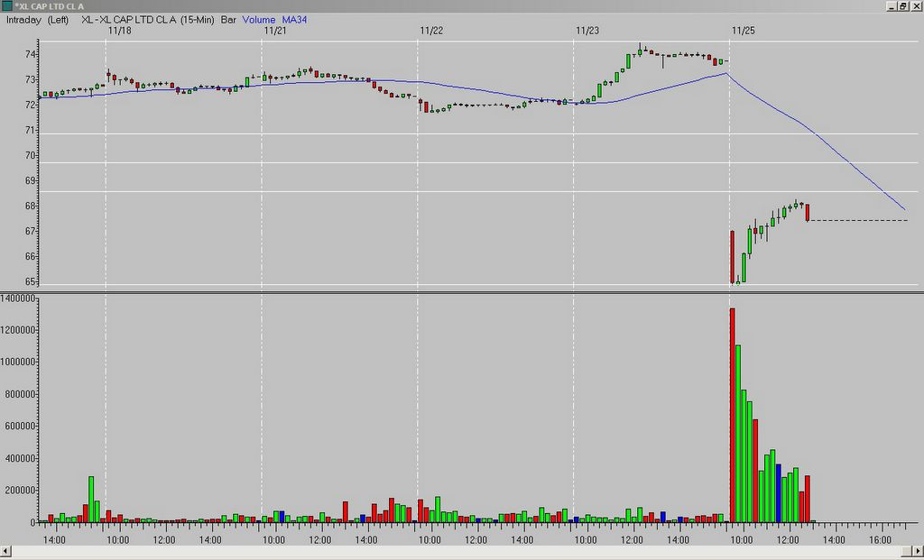Click the 'Bar' chart type label

coord(228,20)
